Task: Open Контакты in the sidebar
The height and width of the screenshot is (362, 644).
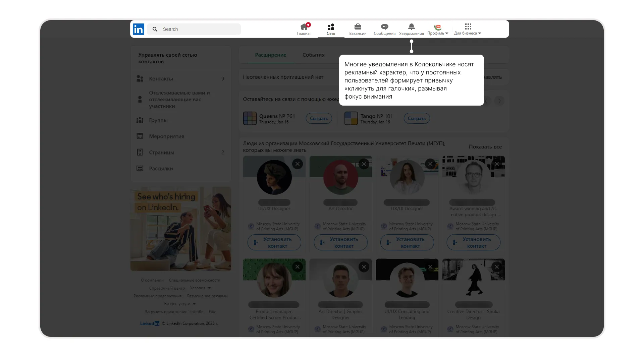Action: [161, 79]
